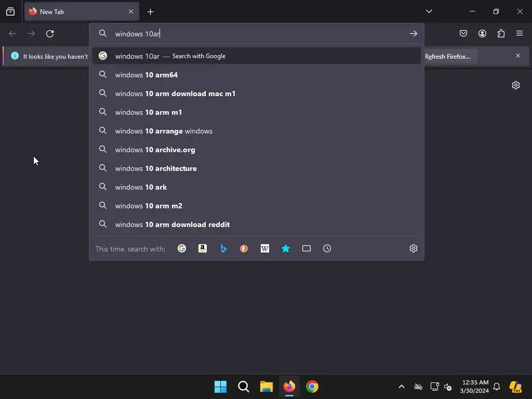Go forward one page
This screenshot has width=532, height=399.
pos(31,34)
